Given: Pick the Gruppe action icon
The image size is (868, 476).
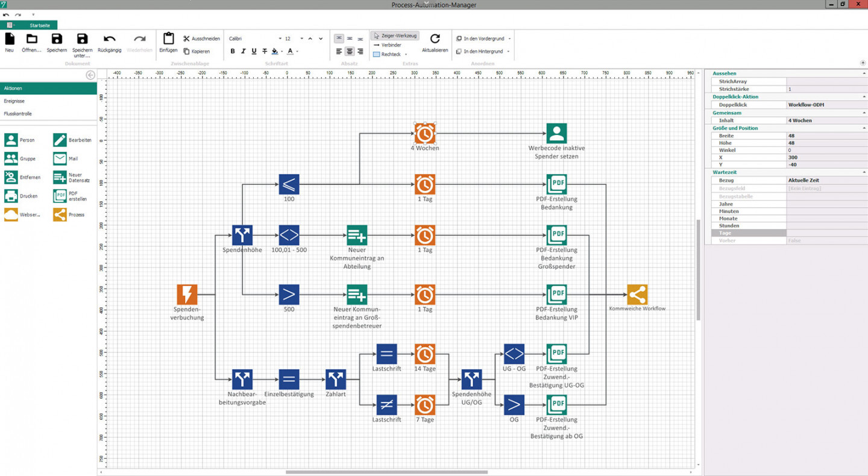Looking at the screenshot, I should (x=11, y=159).
